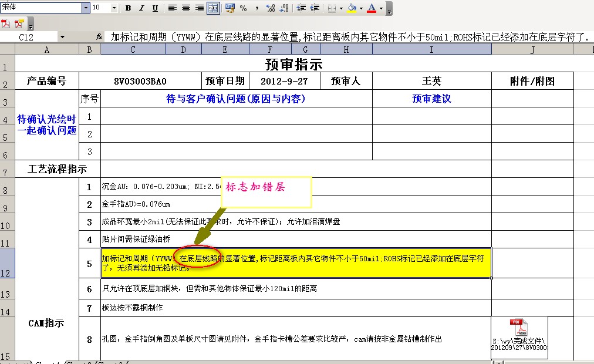Toggle Underline formatting

(155, 8)
